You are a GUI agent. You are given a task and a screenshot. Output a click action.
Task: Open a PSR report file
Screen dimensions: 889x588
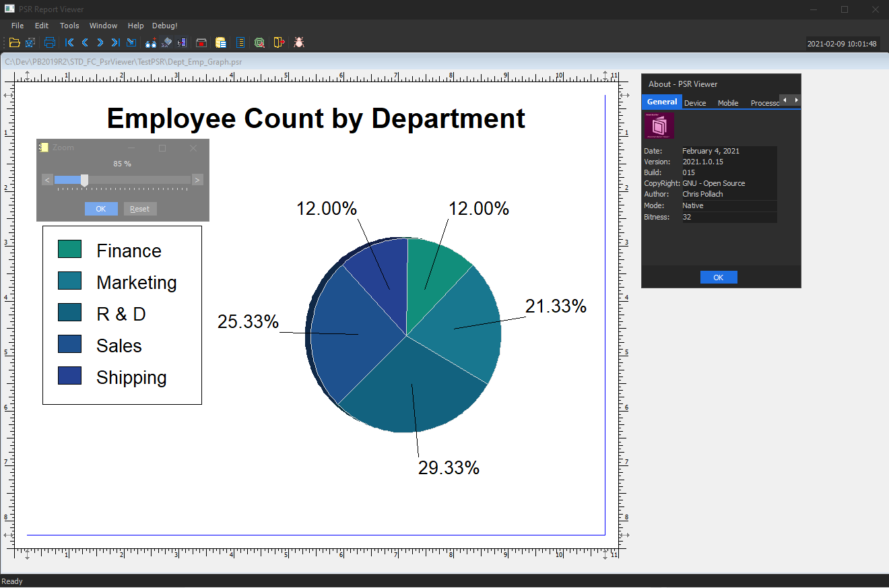(13, 42)
